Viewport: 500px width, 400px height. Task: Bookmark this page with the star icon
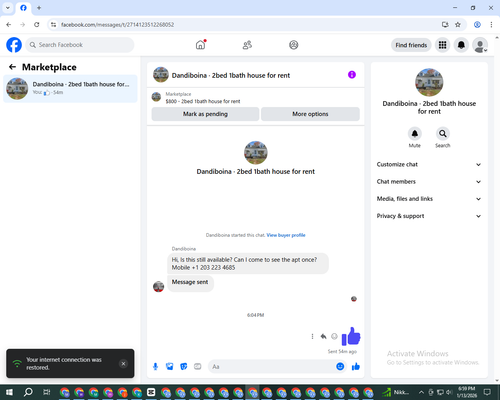click(x=458, y=25)
